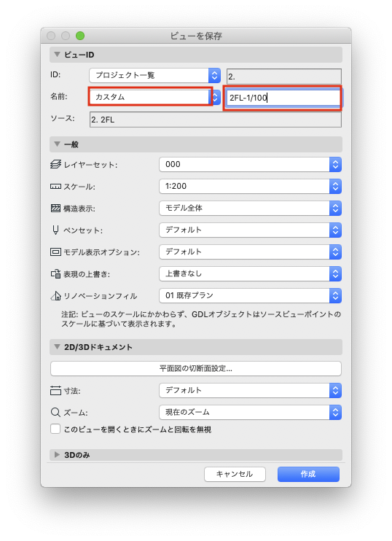Click the model view options icon
Screen dimensions: 392x541
pyautogui.click(x=55, y=252)
